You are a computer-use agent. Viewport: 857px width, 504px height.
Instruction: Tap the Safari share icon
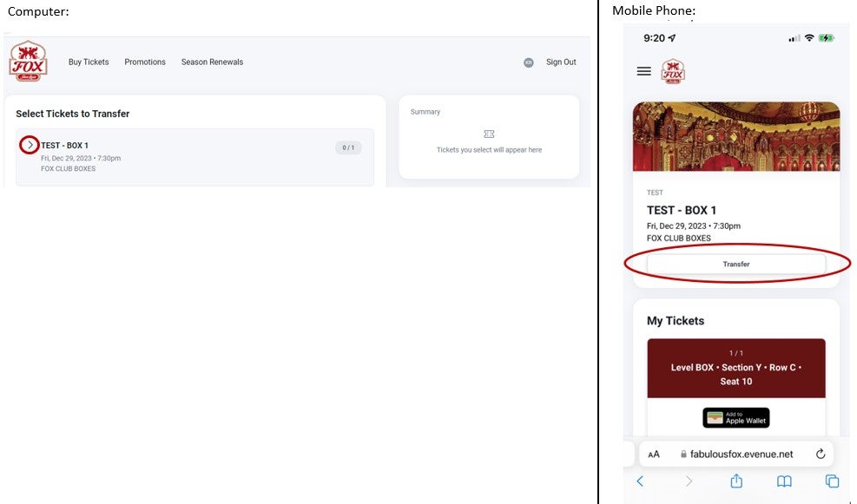click(x=736, y=481)
